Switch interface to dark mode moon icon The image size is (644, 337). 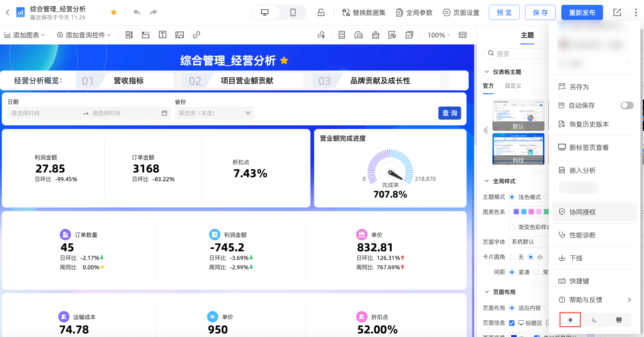[x=595, y=320]
